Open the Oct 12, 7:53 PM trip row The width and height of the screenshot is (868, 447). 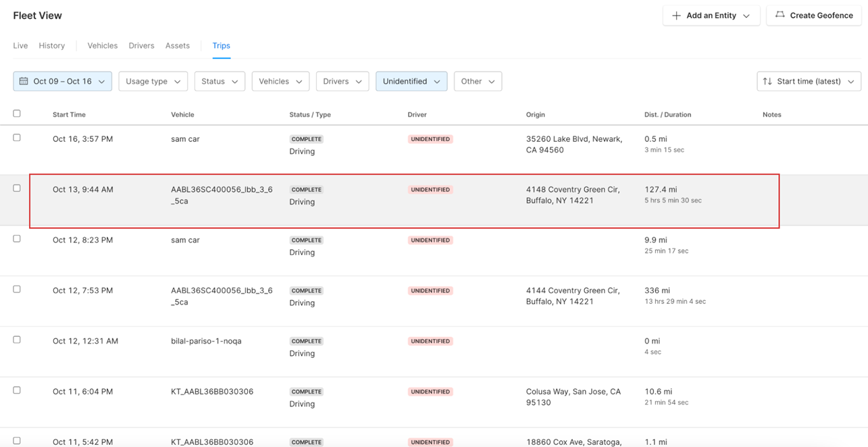(x=82, y=291)
